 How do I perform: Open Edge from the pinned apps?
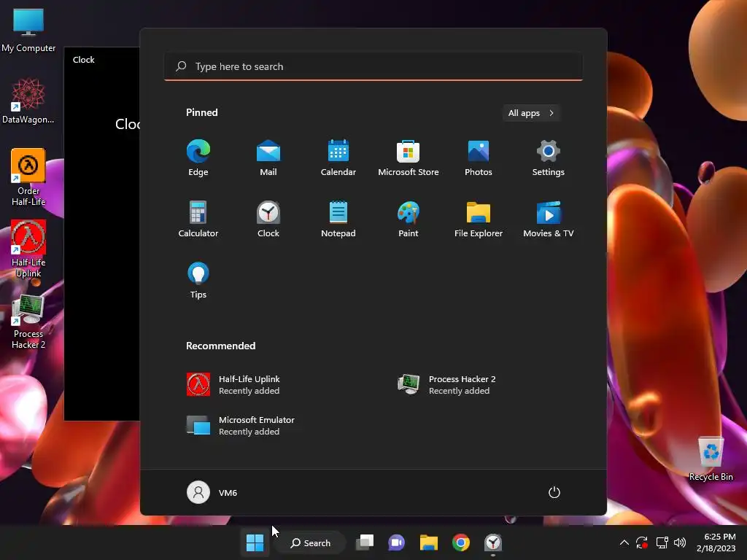click(198, 157)
